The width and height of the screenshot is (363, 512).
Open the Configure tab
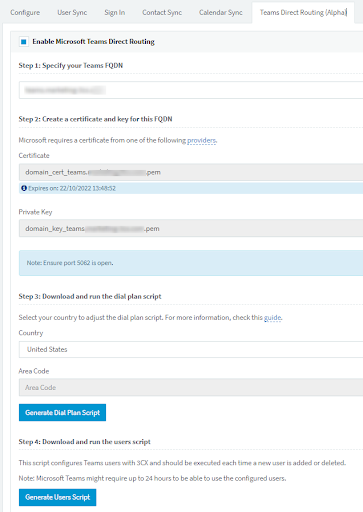25,13
